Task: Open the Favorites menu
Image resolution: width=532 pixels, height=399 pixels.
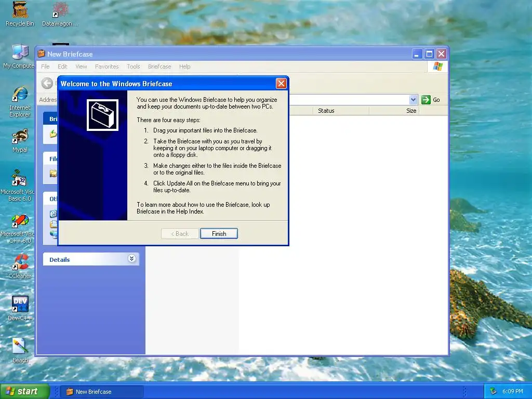Action: pyautogui.click(x=107, y=66)
